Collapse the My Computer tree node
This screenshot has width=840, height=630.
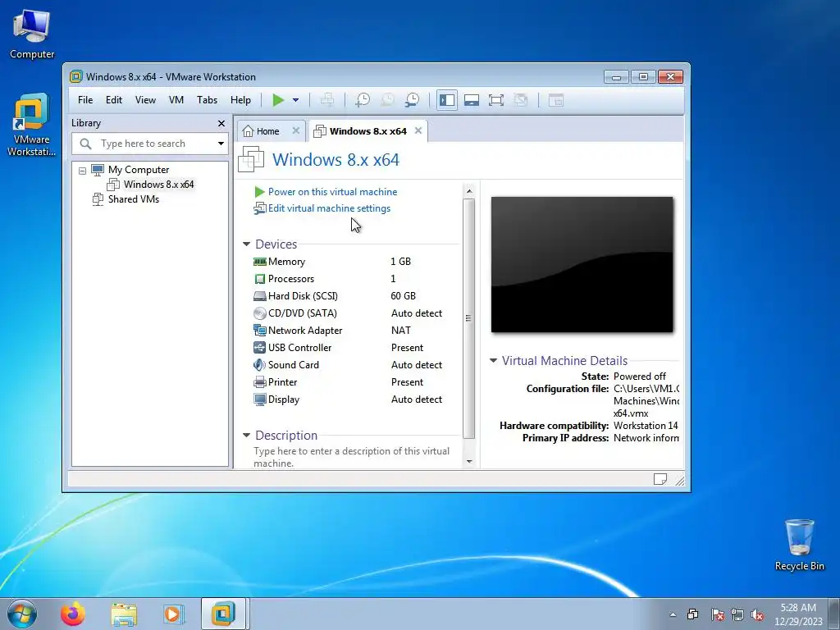[83, 171]
